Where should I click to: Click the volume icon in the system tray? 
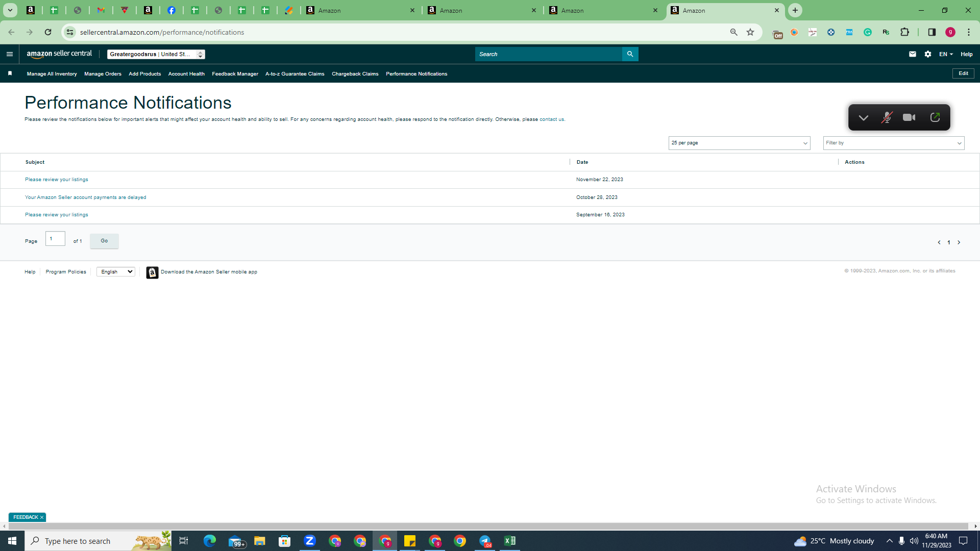click(x=914, y=541)
